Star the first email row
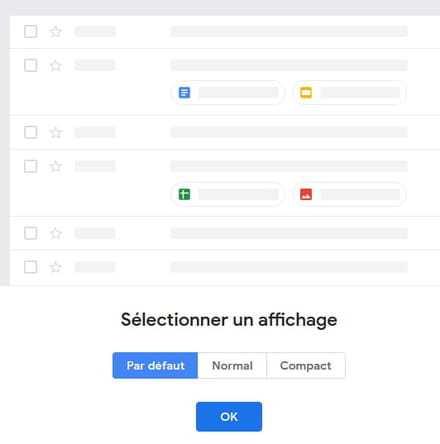The height and width of the screenshot is (444, 440). pos(56,32)
